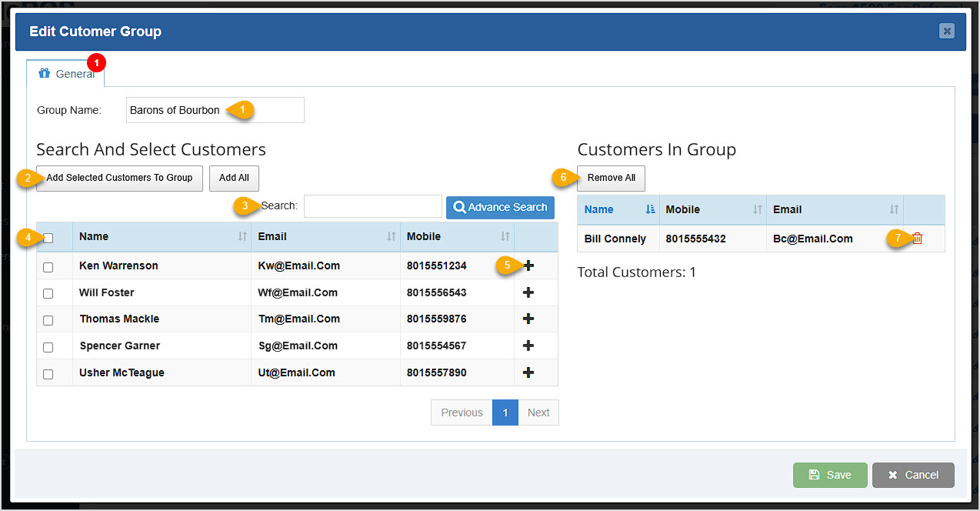Screen dimensions: 980x511
Task: Go to the Next page of customers
Action: pyautogui.click(x=538, y=412)
